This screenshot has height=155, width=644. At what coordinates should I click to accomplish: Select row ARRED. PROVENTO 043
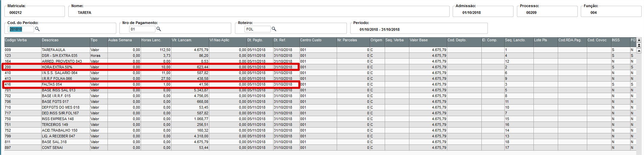pos(320,61)
